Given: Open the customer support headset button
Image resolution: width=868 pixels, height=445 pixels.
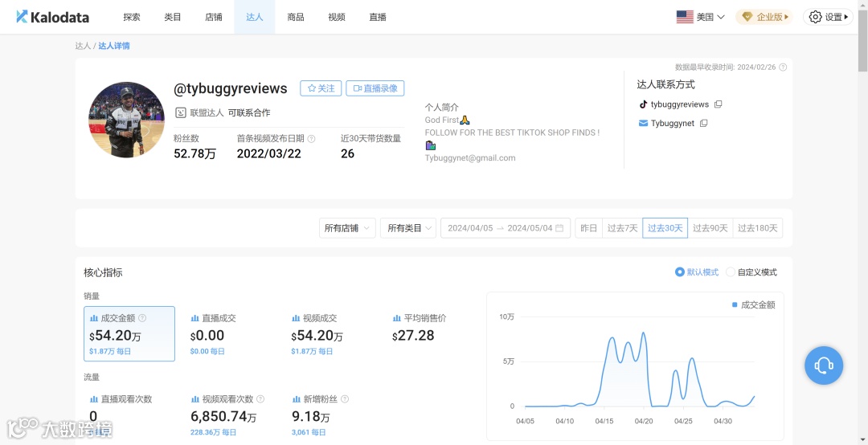Looking at the screenshot, I should [x=824, y=365].
